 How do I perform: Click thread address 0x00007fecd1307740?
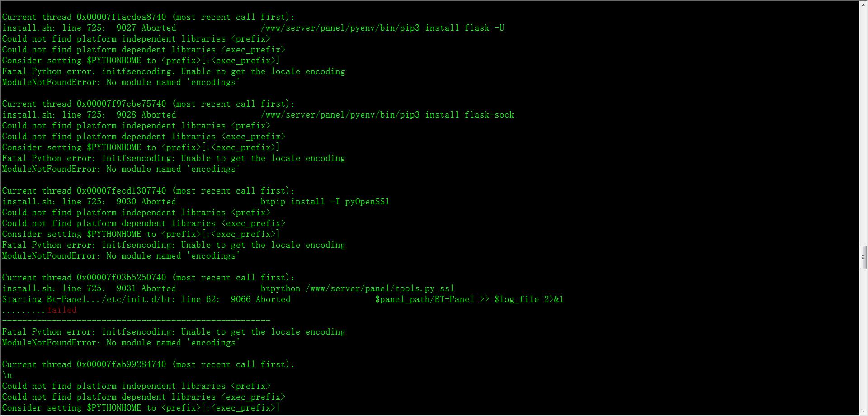[121, 191]
